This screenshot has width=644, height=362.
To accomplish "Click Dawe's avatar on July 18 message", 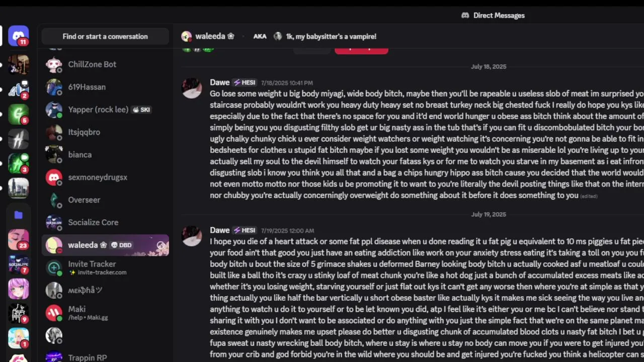I will [192, 88].
